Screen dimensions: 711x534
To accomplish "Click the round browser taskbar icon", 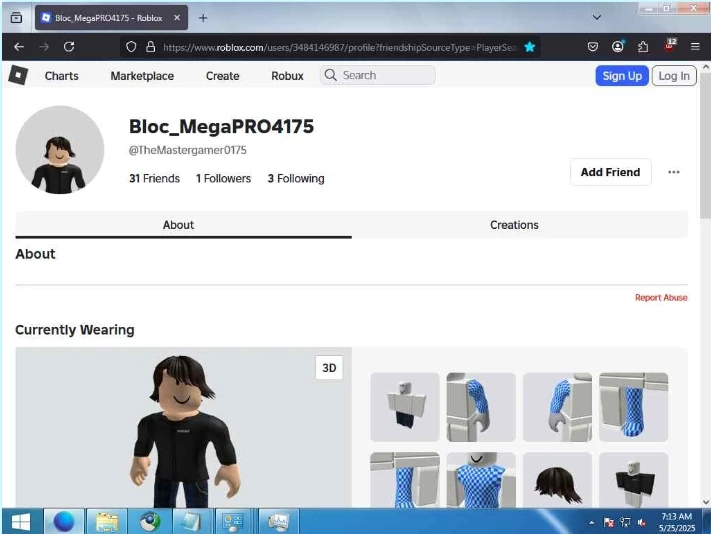I will click(x=150, y=521).
